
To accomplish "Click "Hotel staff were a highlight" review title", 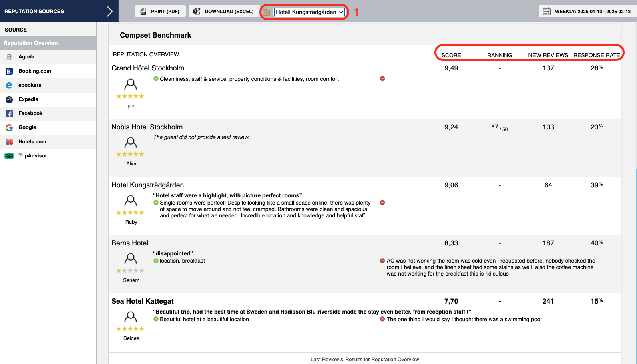I will coord(227,195).
